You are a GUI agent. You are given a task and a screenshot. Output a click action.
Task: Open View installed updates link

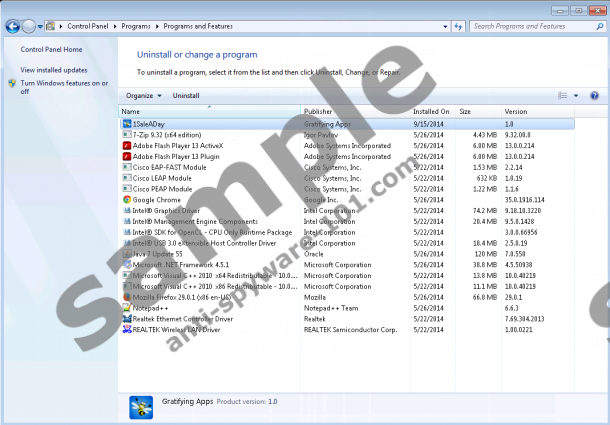pos(54,70)
